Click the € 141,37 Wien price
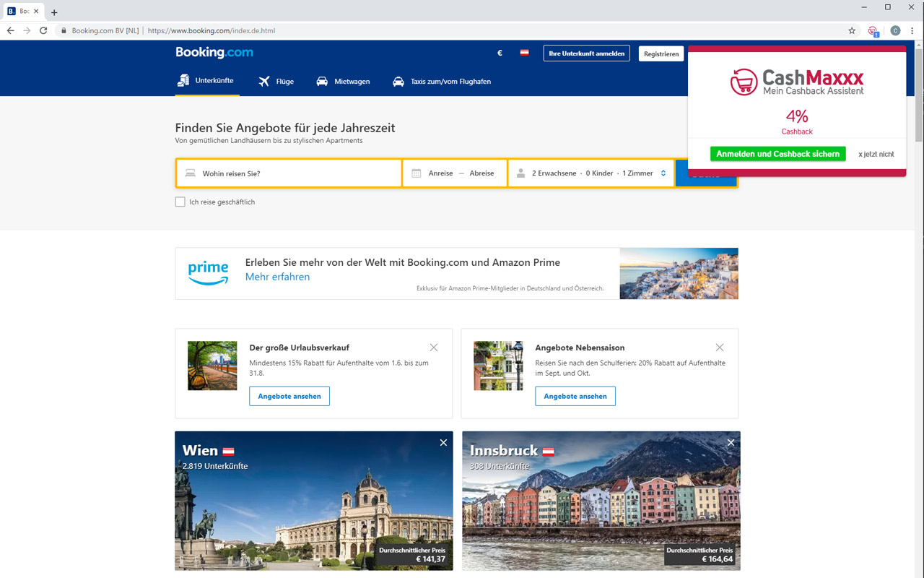The height and width of the screenshot is (578, 924). [431, 559]
